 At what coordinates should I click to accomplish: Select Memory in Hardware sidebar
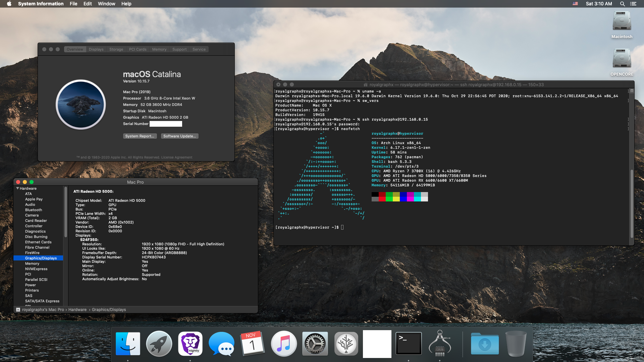click(32, 263)
